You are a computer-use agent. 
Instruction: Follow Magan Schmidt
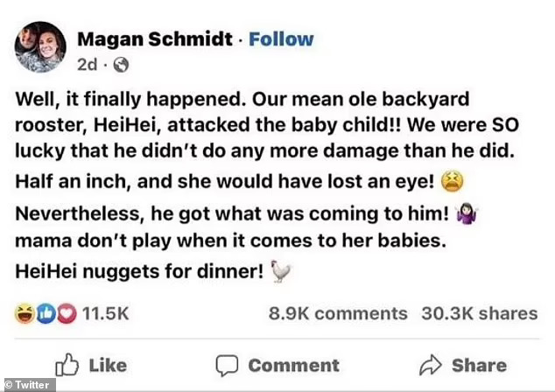280,38
